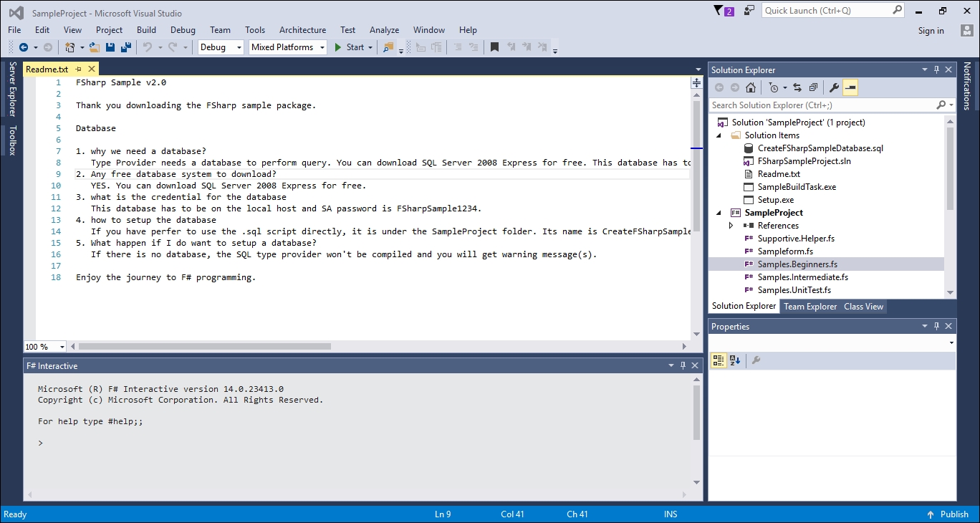Toggle Preview Selected Items in Solution Explorer
Screen dimensions: 980x523
point(850,87)
